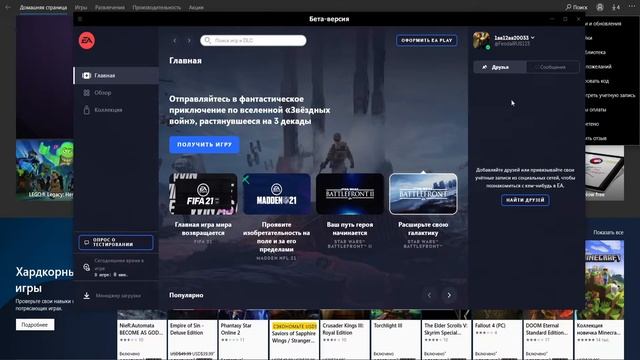The width and height of the screenshot is (640, 360).
Task: Switch to the Сообщения tab
Action: pos(552,67)
